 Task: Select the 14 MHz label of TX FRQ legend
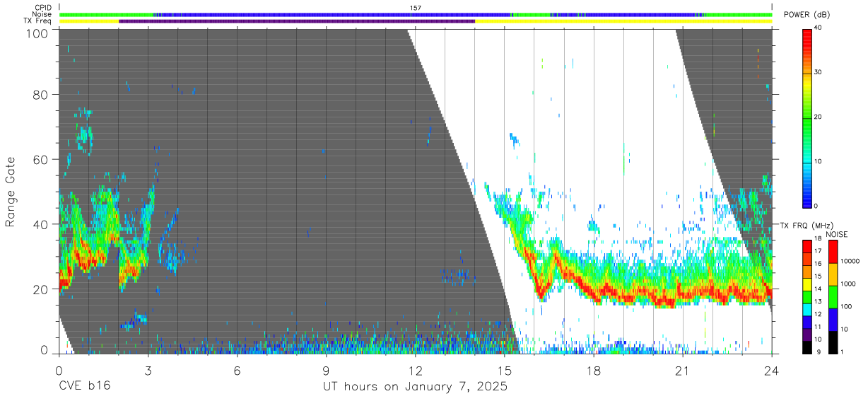pyautogui.click(x=819, y=289)
